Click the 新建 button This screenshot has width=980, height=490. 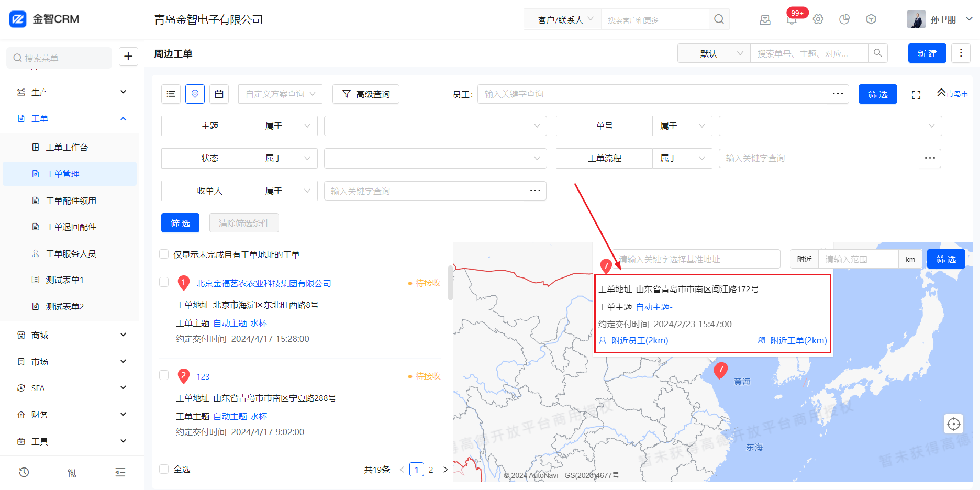(927, 53)
